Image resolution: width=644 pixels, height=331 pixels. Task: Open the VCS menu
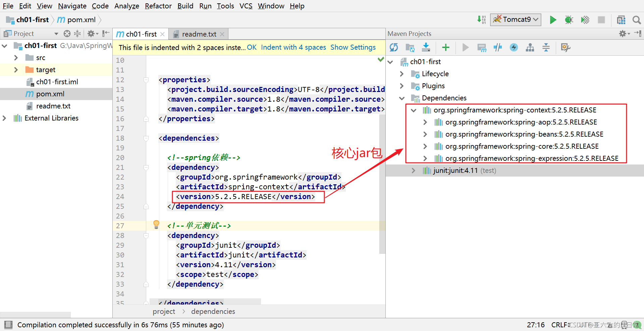tap(246, 6)
